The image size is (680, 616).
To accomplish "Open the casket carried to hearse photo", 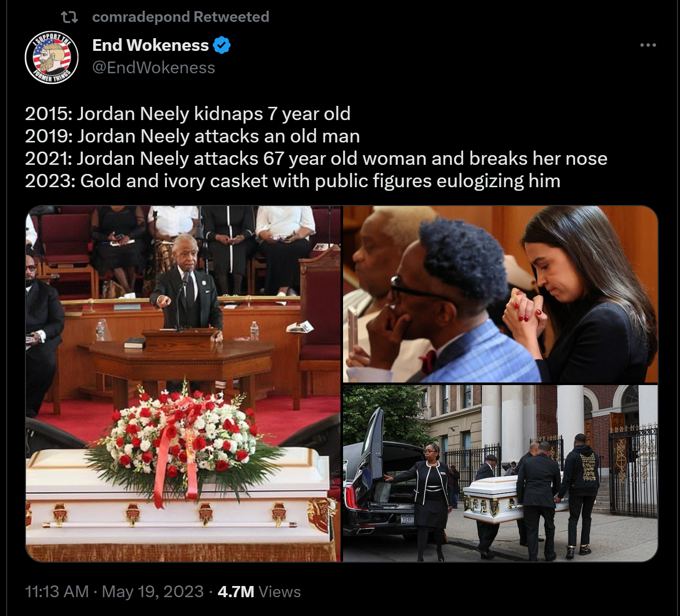I will tap(500, 473).
